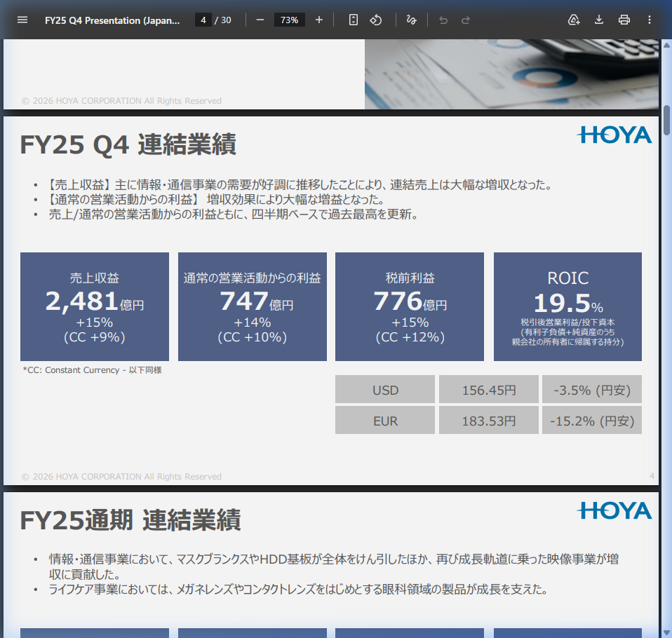Click the HOYA logo on the FY25通期 slide
Viewport: 672px width, 638px height.
click(614, 510)
